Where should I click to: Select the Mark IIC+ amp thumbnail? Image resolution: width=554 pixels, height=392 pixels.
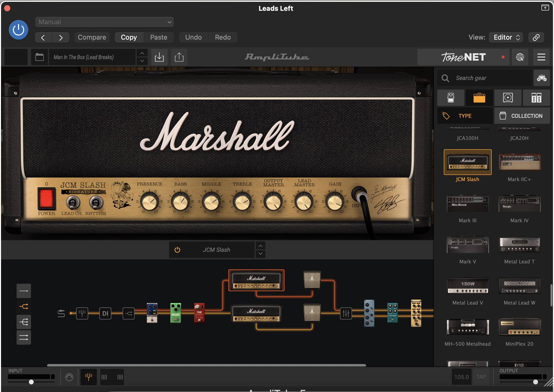click(x=520, y=163)
